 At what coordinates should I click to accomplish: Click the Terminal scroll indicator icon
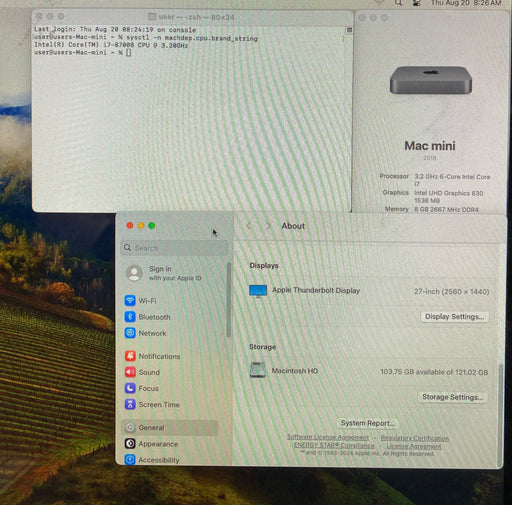click(x=349, y=30)
